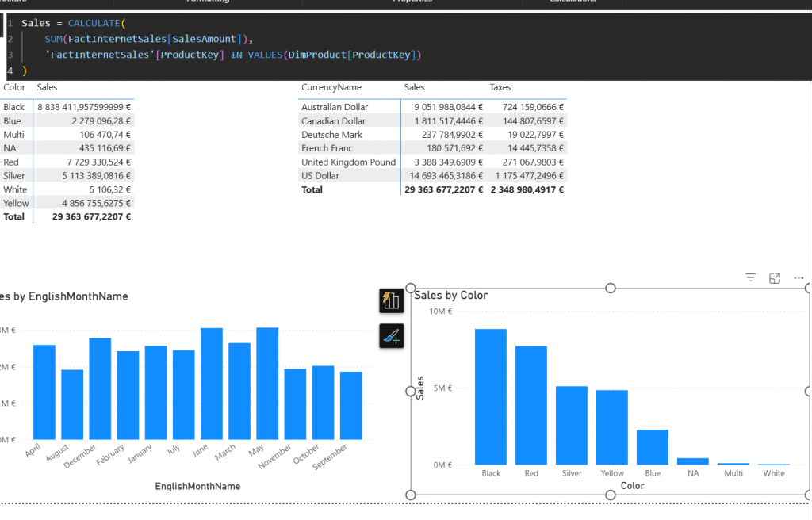
Task: Click the Sales by Color chart title
Action: [450, 295]
